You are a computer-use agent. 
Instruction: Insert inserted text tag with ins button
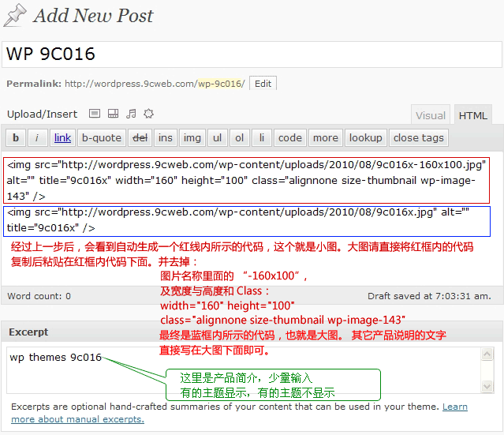coord(166,137)
